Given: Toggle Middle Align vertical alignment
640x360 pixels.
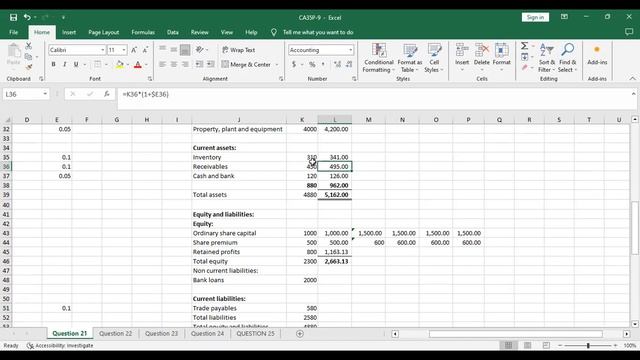Looking at the screenshot, I should coord(174,50).
